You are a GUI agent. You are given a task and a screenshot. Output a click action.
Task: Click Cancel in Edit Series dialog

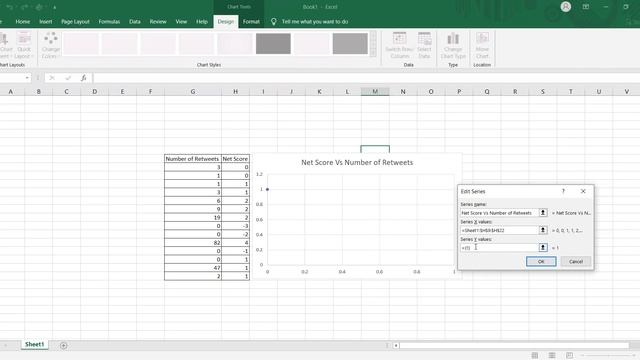[576, 261]
